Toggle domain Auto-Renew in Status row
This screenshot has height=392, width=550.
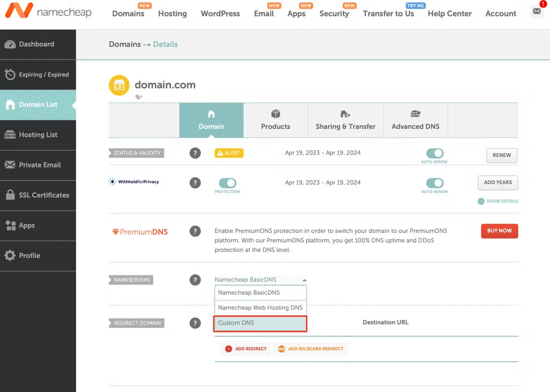point(435,153)
